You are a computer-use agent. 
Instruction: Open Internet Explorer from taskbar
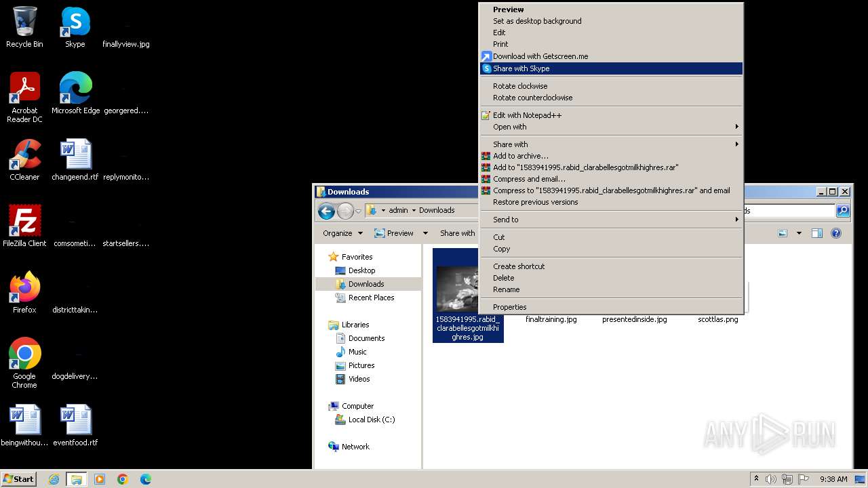click(x=54, y=479)
